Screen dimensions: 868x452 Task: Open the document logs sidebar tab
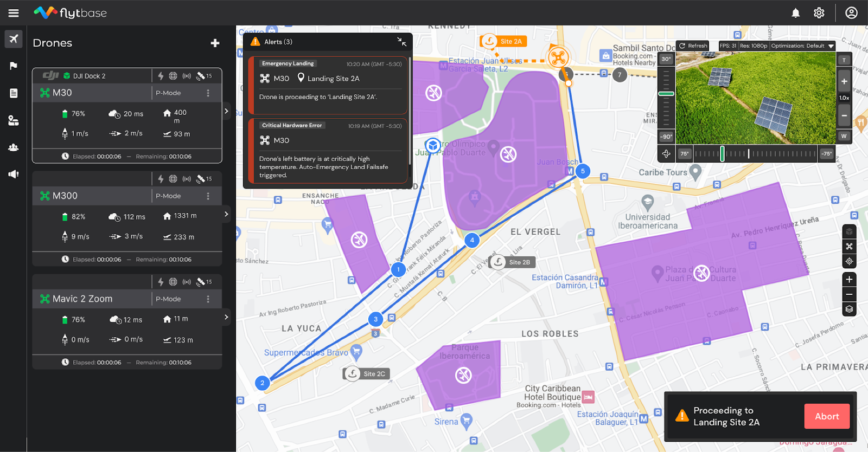[14, 93]
